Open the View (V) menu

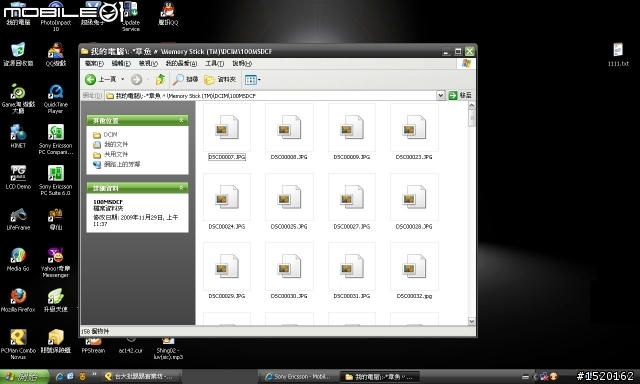click(x=148, y=64)
